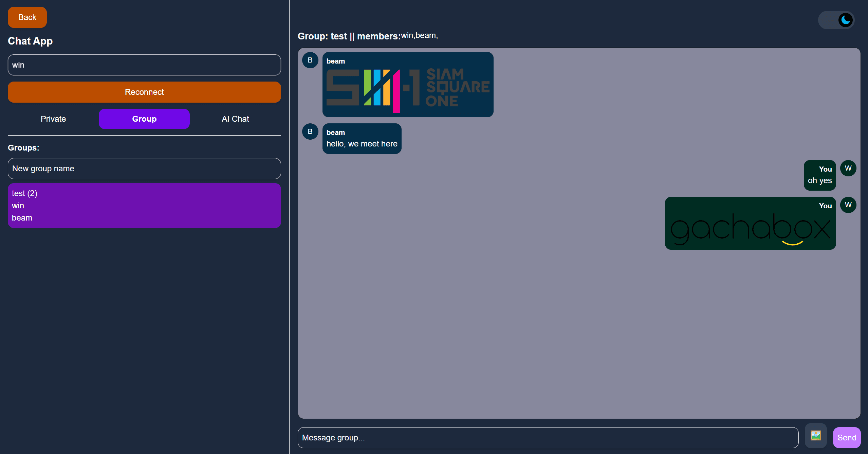Click the 'oh yes' message bubble
Viewport: 868px width, 454px height.
819,175
